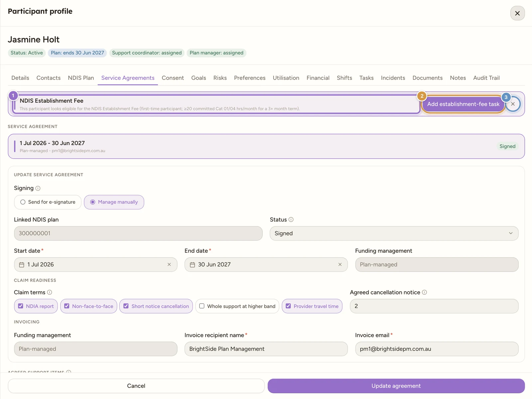Viewport: 532px width, 399px height.
Task: Uncheck the NDIA report claim term
Action: click(36, 306)
